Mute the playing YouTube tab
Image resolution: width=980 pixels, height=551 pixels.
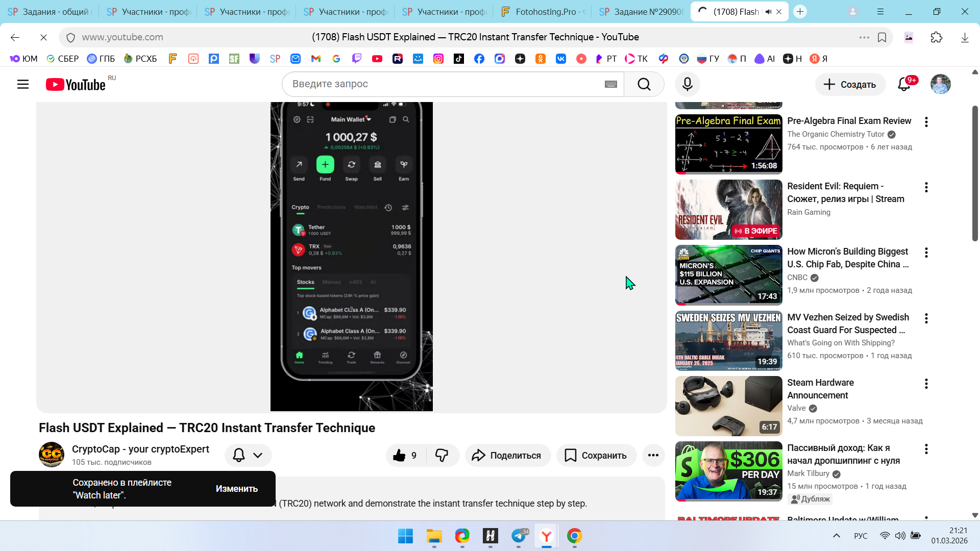click(x=768, y=12)
